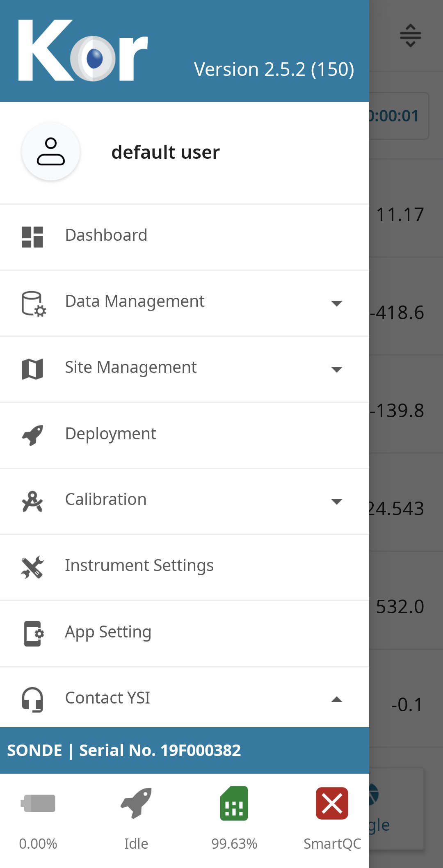Click the default user avatar icon
The image size is (443, 868).
(51, 152)
